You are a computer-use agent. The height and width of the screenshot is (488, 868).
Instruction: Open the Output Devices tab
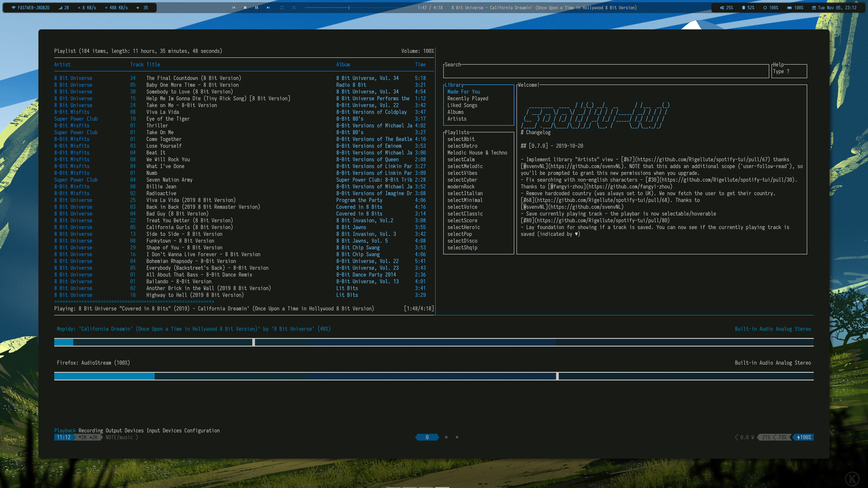[x=124, y=430]
